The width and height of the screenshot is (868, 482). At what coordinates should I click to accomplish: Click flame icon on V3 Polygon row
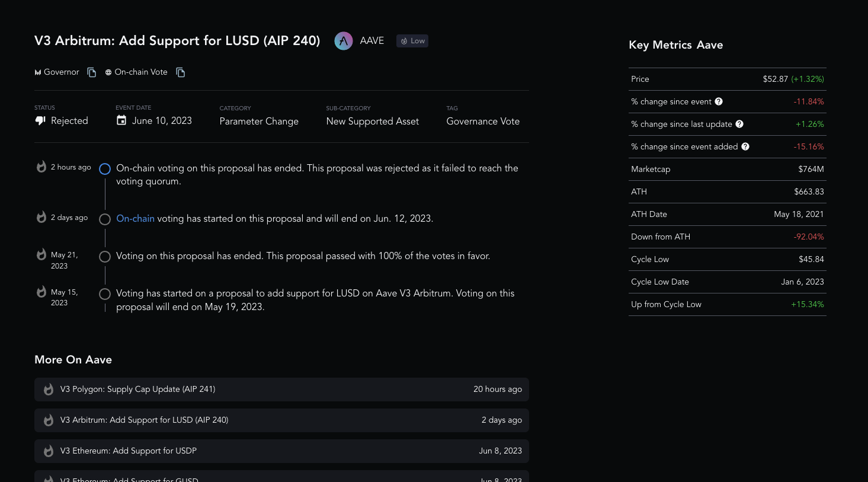coord(49,390)
